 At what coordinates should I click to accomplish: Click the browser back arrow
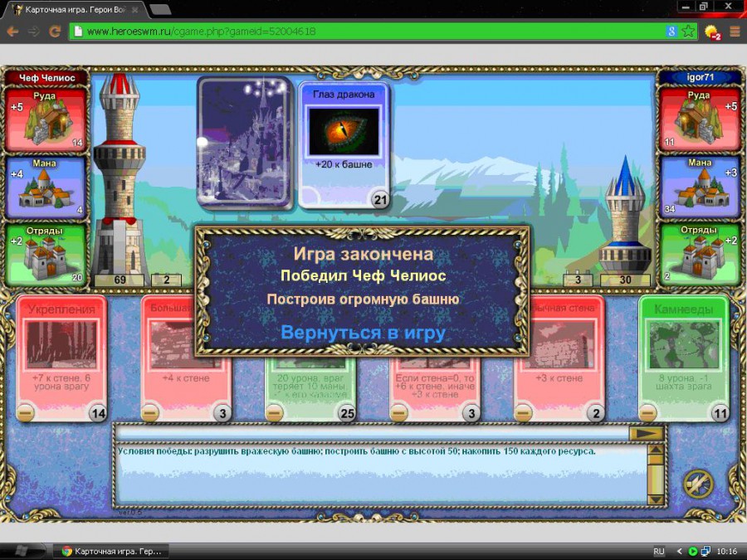click(x=12, y=32)
